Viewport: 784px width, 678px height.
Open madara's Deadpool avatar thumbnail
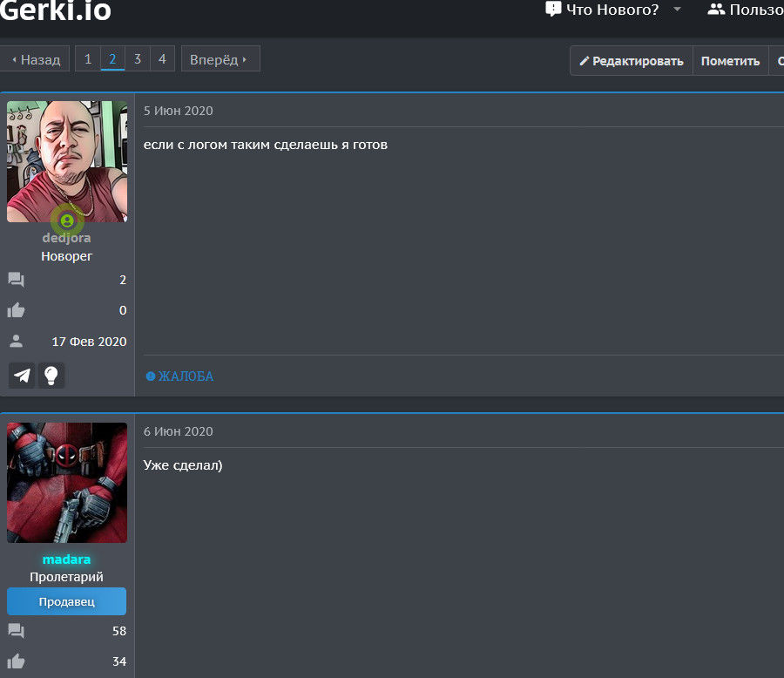[67, 483]
